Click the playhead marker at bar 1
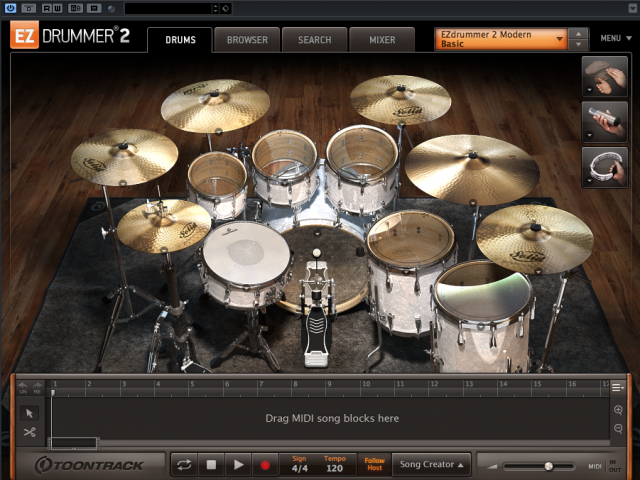640x480 pixels. click(x=53, y=392)
